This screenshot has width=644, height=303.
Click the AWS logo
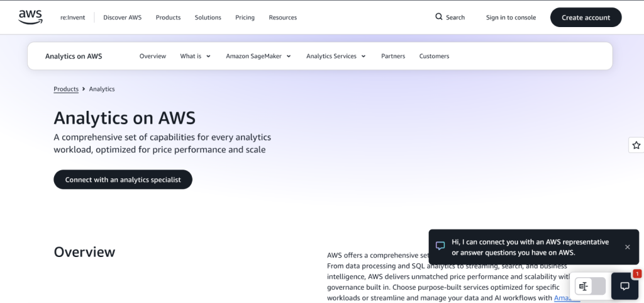[x=30, y=17]
